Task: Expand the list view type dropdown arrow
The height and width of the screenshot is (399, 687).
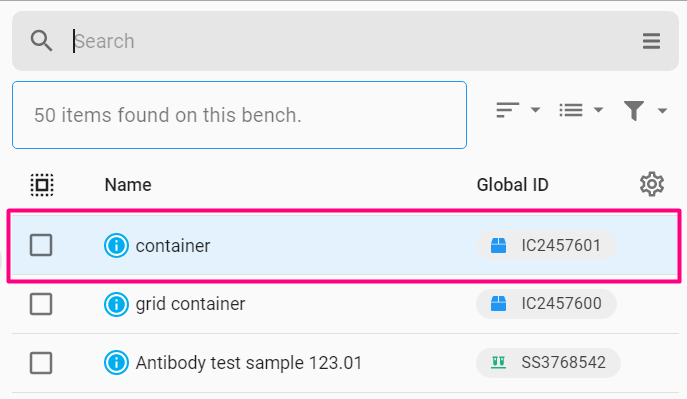Action: coord(598,110)
